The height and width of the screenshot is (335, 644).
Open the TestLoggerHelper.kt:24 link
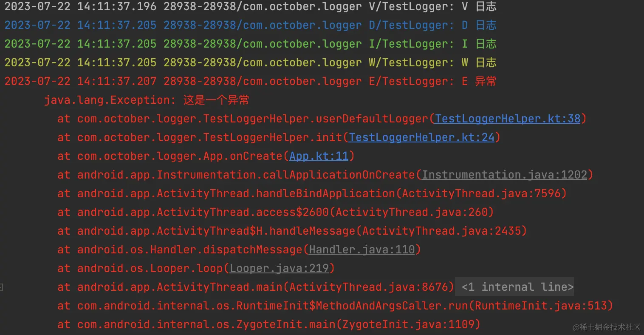click(422, 137)
